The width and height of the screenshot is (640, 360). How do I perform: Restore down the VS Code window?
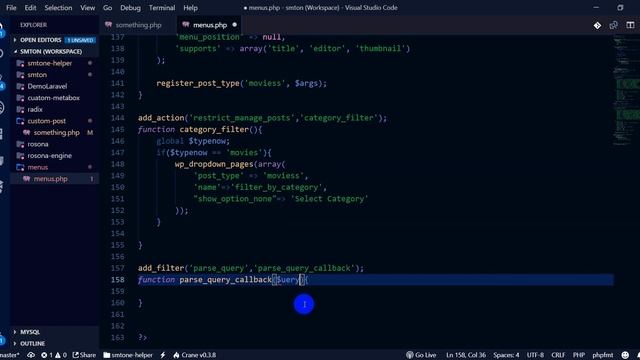point(620,8)
